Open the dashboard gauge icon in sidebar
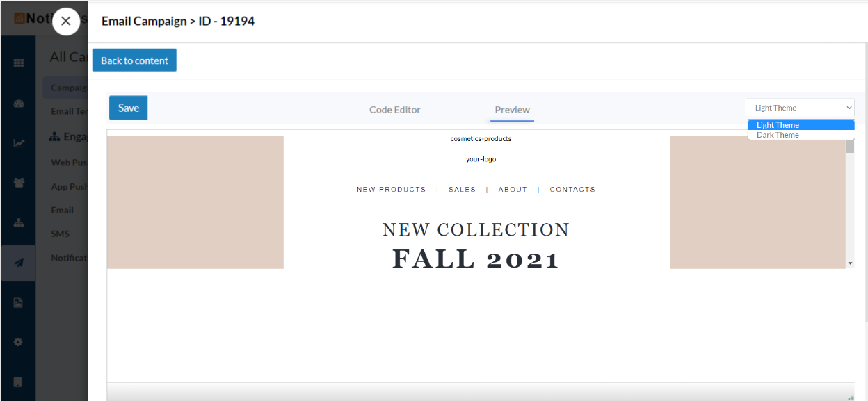Viewport: 868px width, 401px height. [19, 103]
